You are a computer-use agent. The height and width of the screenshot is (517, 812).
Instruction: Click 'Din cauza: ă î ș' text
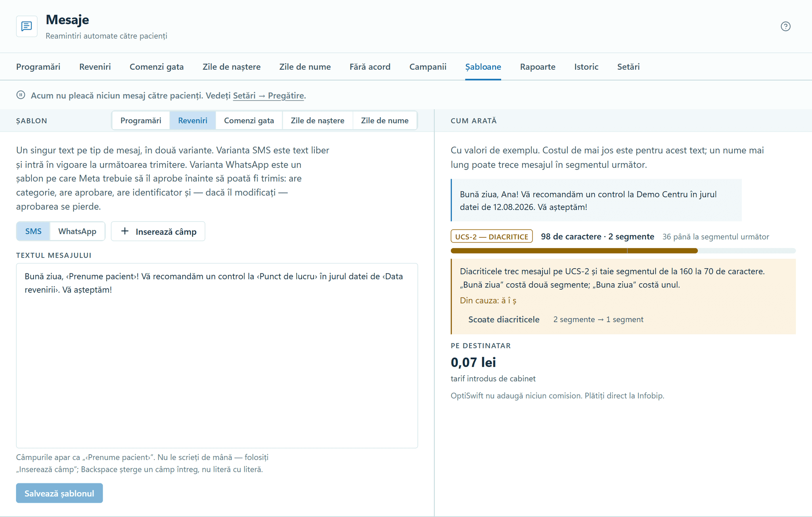(488, 300)
